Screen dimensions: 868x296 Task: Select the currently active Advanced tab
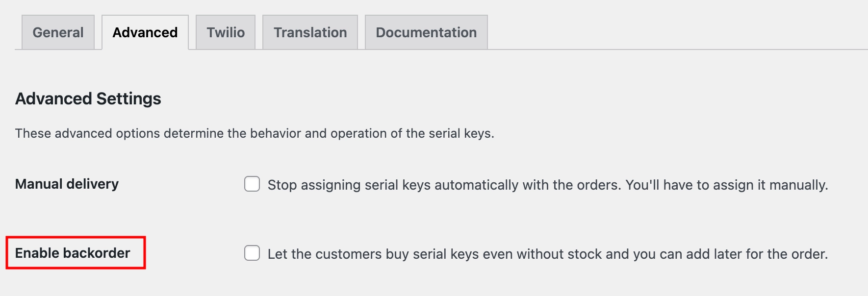(x=145, y=32)
